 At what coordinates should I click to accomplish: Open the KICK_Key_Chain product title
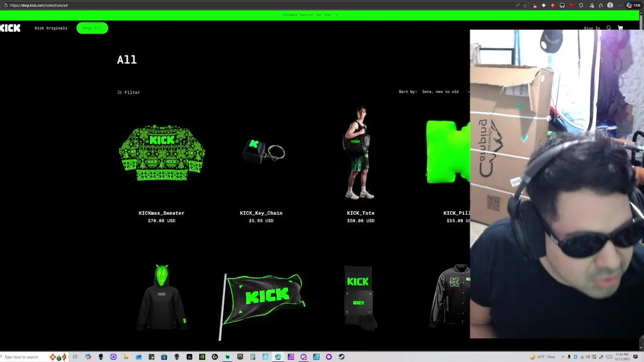coord(261,213)
